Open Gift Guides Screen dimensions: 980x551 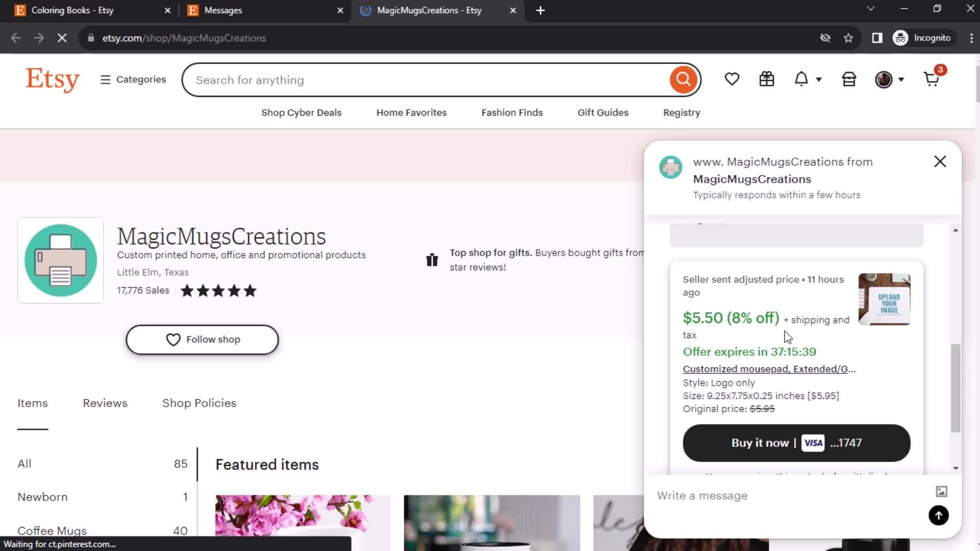tap(603, 113)
